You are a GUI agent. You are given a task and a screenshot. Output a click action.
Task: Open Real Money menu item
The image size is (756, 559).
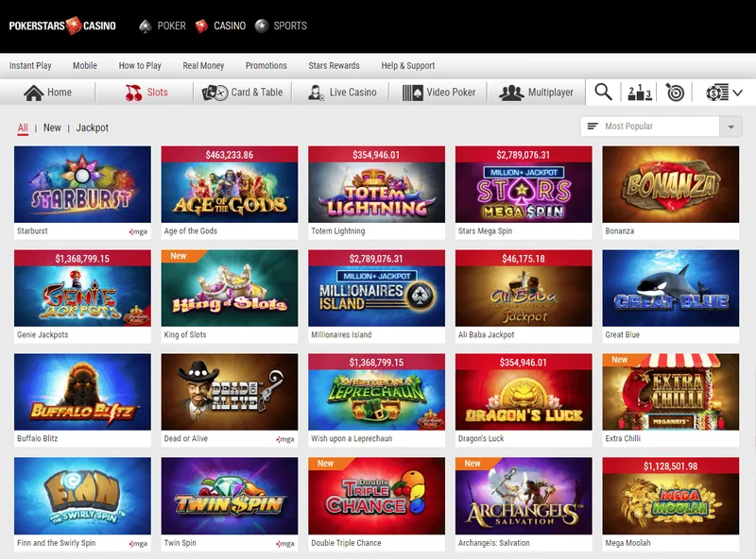(203, 65)
